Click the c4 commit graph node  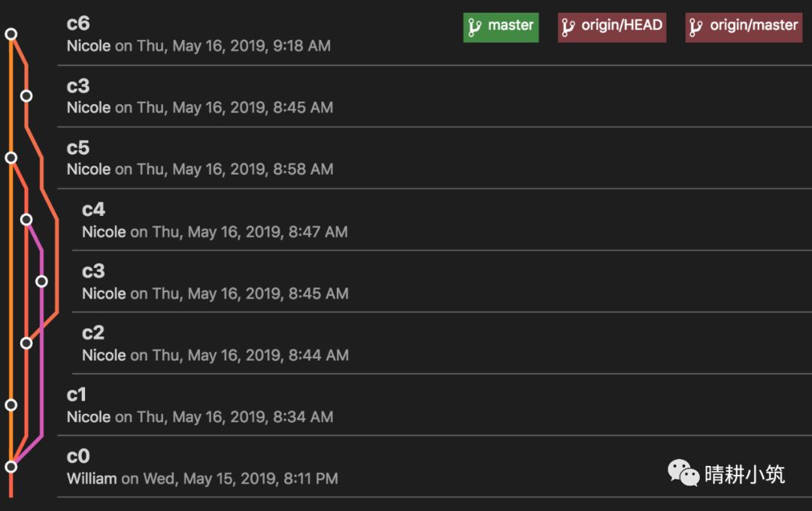[26, 219]
